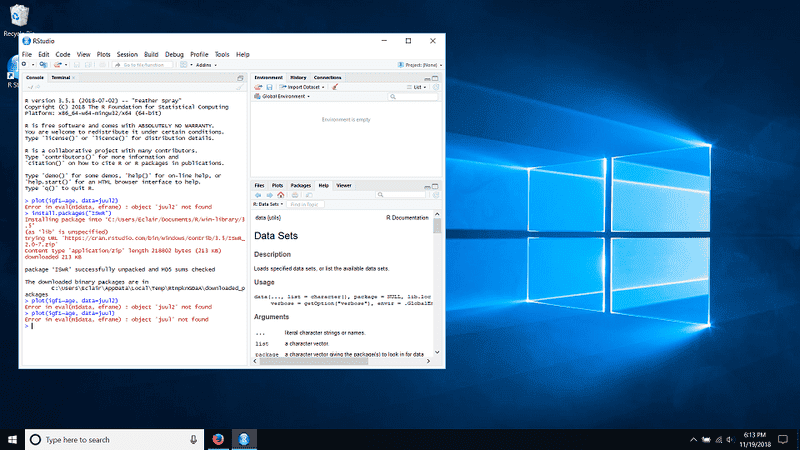
Task: Click the load workspace icon in Environment pane
Action: 257,87
